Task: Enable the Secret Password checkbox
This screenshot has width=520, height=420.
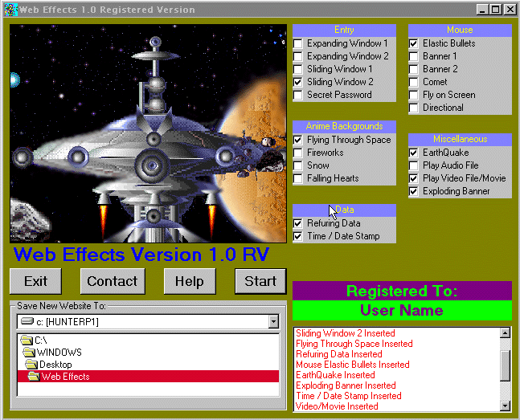Action: click(298, 95)
